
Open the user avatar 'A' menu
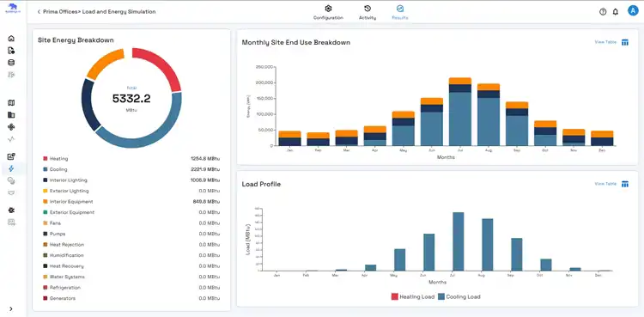pos(633,11)
